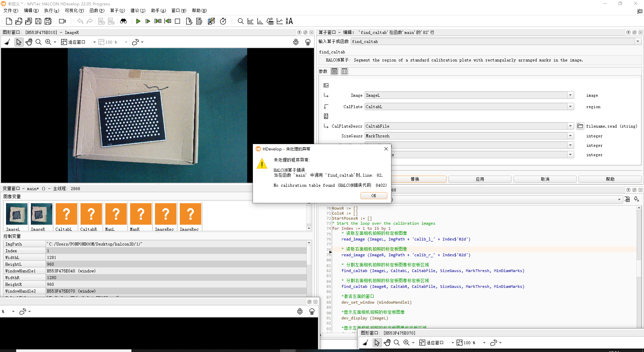Close the HDevelop exception dialog with X
The image size is (644, 352).
tap(386, 149)
